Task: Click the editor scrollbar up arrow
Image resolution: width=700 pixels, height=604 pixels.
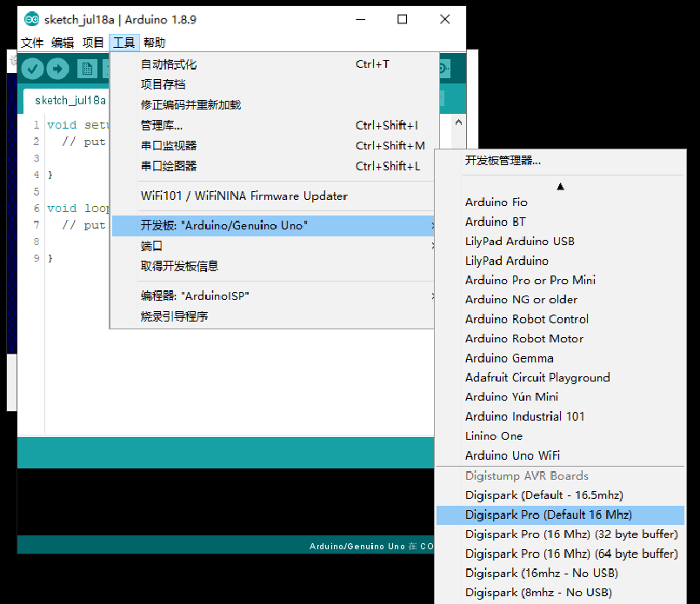Action: 458,123
